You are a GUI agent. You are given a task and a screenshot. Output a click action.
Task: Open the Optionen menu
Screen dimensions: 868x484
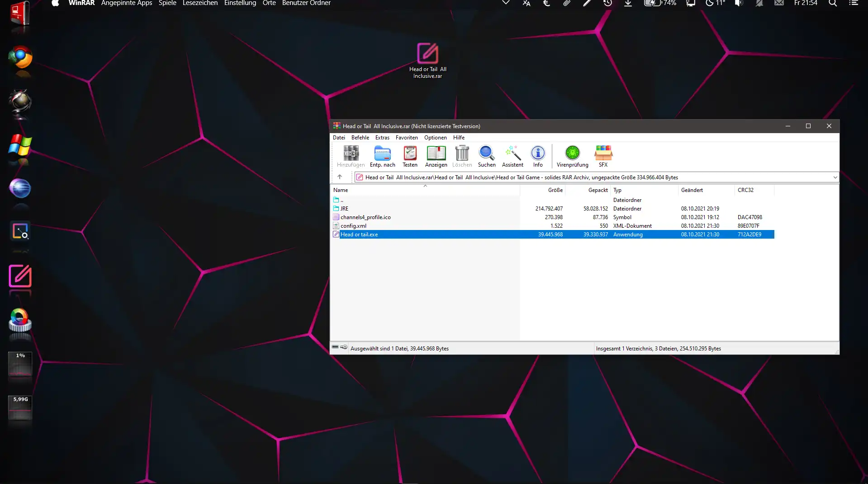click(x=435, y=138)
